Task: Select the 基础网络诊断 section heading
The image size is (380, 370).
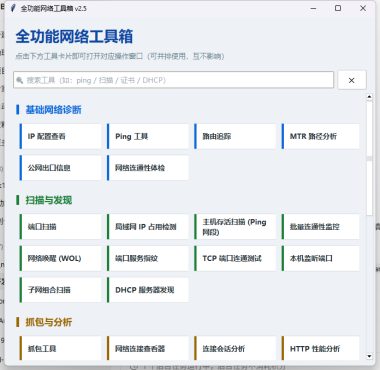Action: (x=53, y=110)
